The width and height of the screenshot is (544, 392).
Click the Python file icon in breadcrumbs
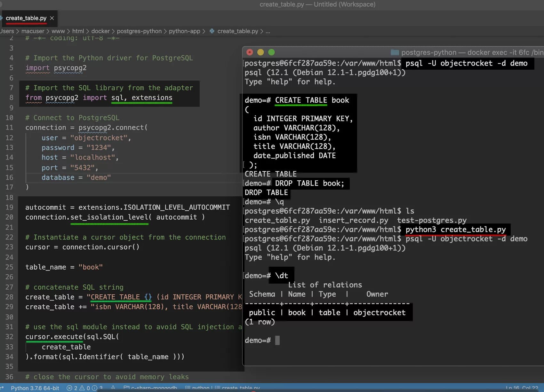[x=212, y=31]
